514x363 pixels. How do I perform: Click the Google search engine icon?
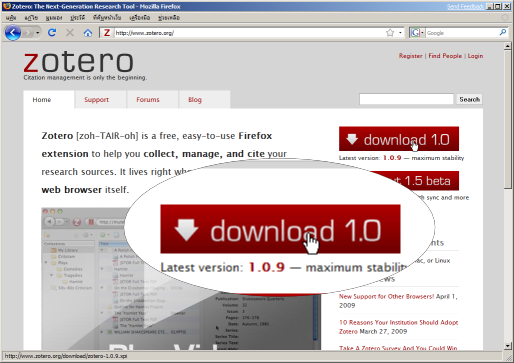tap(415, 33)
